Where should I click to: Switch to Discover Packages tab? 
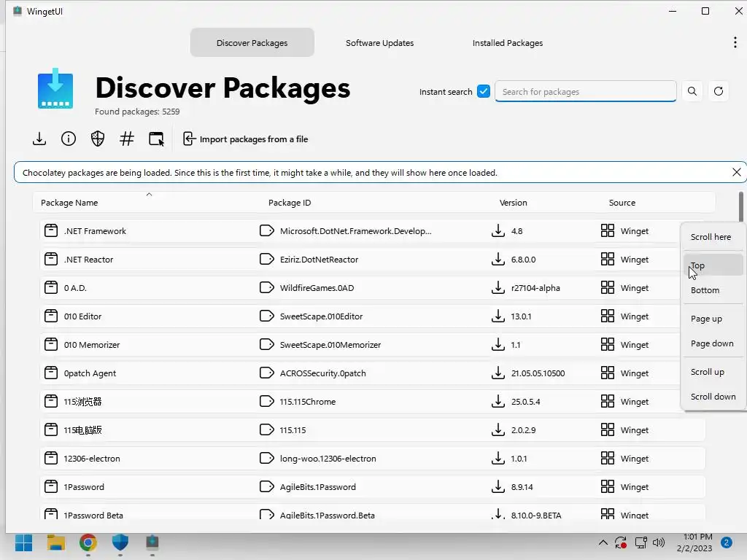pos(252,43)
